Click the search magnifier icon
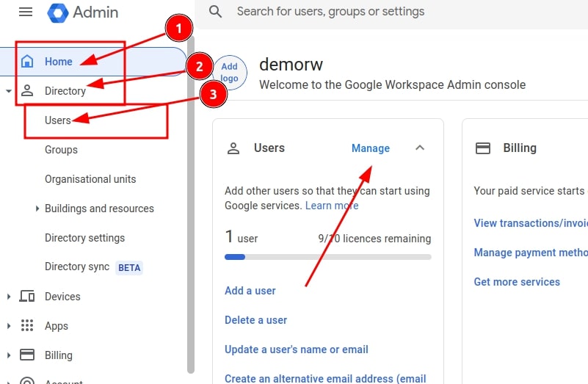588x384 pixels. tap(215, 12)
